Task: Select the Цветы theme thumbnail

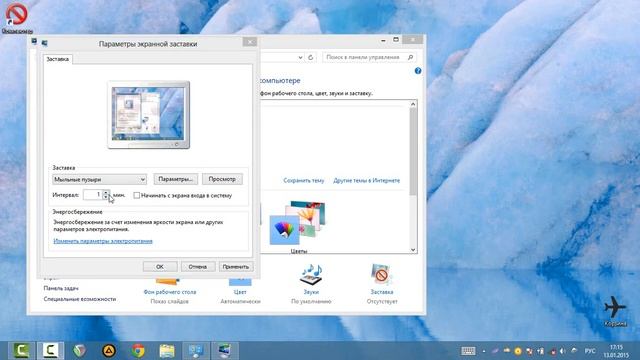Action: [x=298, y=227]
